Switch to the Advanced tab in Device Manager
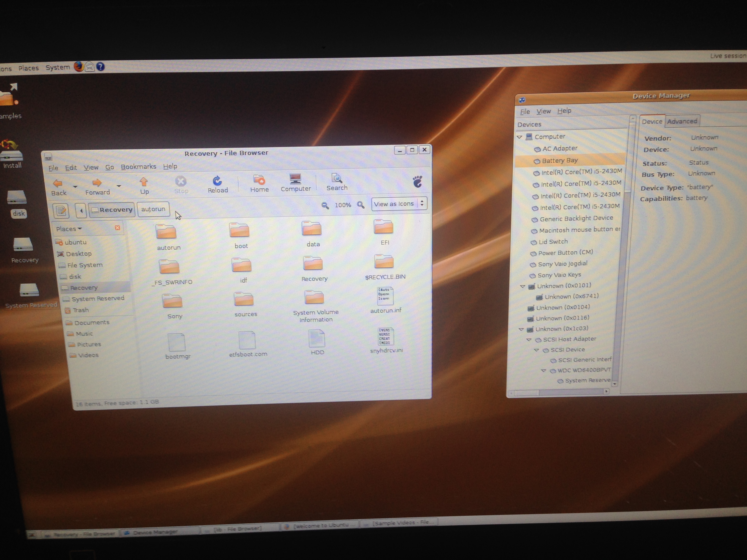 pyautogui.click(x=682, y=121)
